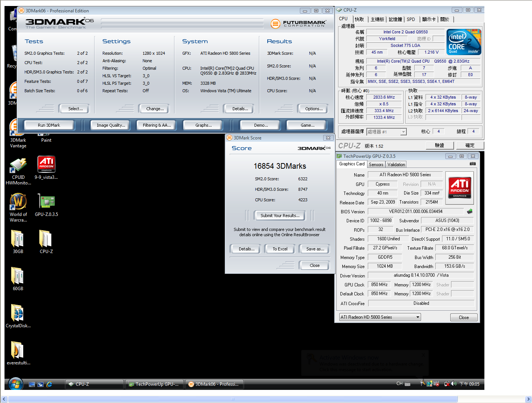
Task: Open the CPU-Z folder on desktop
Action: [x=46, y=242]
